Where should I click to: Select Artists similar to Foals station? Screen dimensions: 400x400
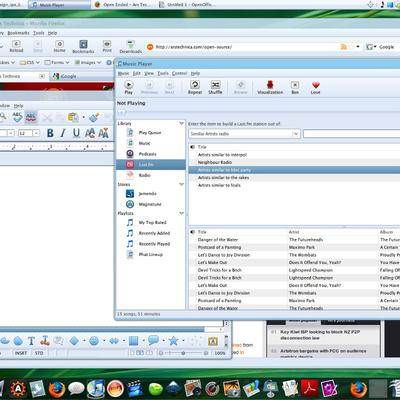point(294,185)
